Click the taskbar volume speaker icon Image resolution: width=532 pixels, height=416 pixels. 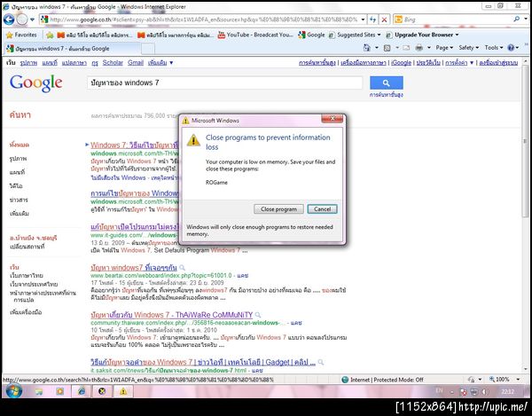[484, 392]
